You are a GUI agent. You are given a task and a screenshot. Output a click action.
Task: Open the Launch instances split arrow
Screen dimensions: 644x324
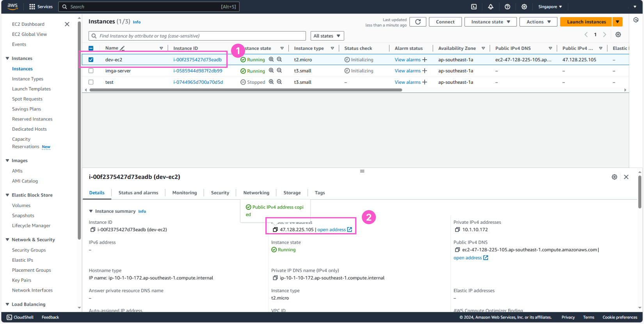click(617, 22)
